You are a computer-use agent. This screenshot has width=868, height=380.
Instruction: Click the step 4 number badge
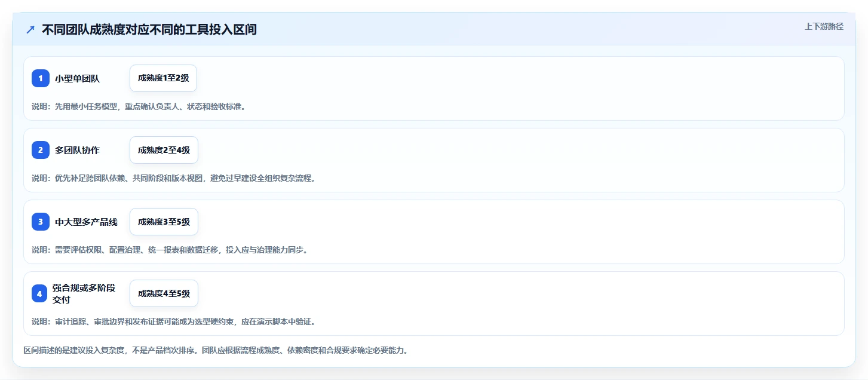pos(39,293)
